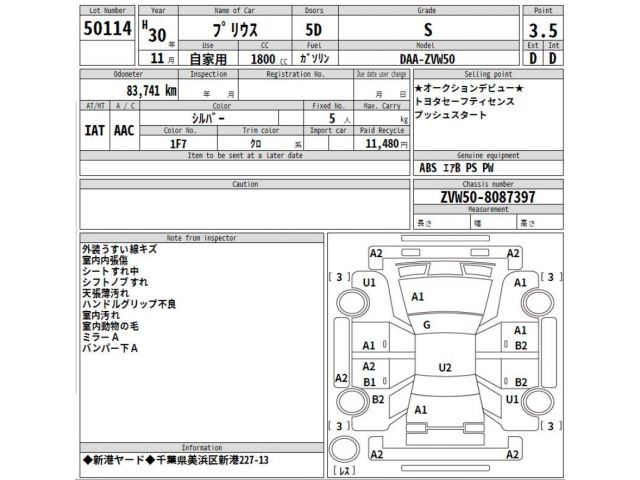Select the Trim color header label
This screenshot has width=640, height=480.
(260, 130)
